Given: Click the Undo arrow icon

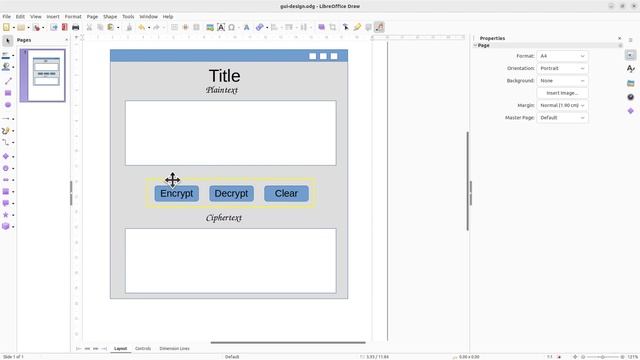Looking at the screenshot, I should tap(142, 27).
